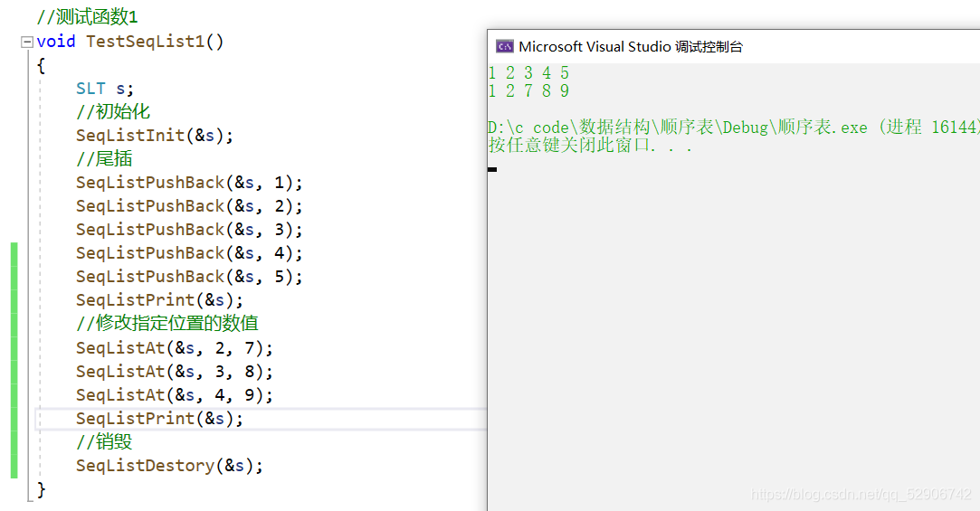The width and height of the screenshot is (980, 511).
Task: Click the line 'SeqListAt(&s, 4, 9);'
Action: pos(175,395)
